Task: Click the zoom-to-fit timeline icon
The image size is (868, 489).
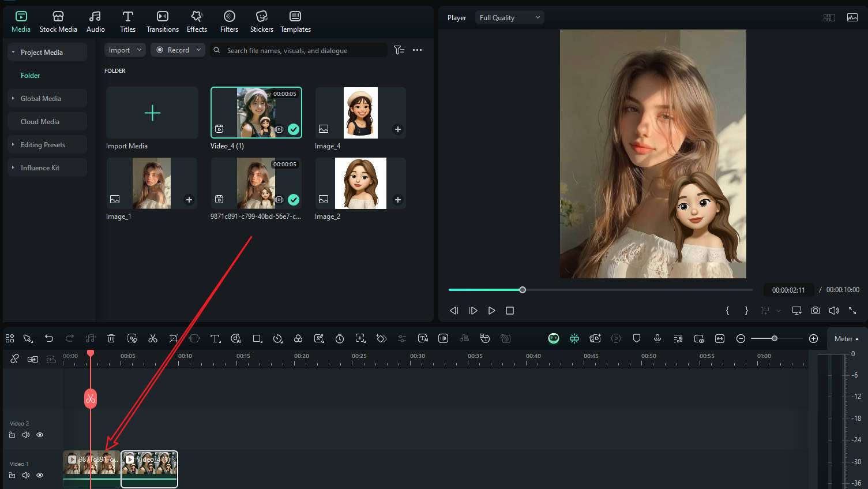Action: click(720, 338)
